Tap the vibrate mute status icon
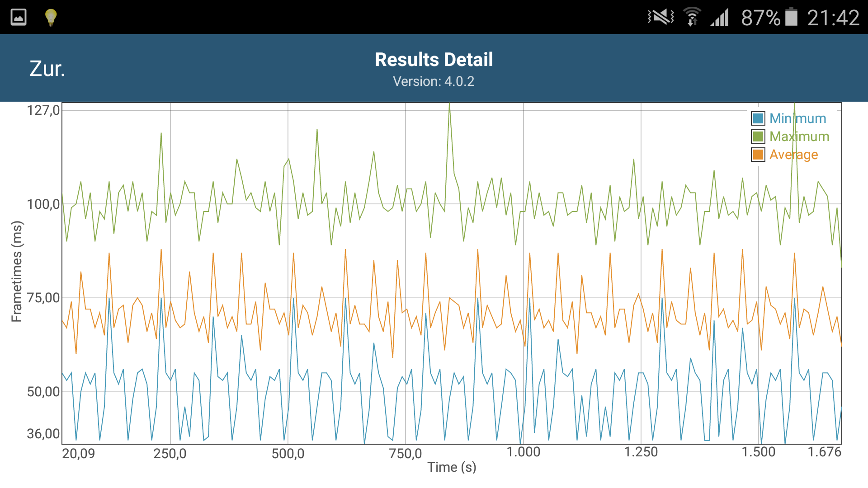This screenshot has width=868, height=488. (x=660, y=18)
